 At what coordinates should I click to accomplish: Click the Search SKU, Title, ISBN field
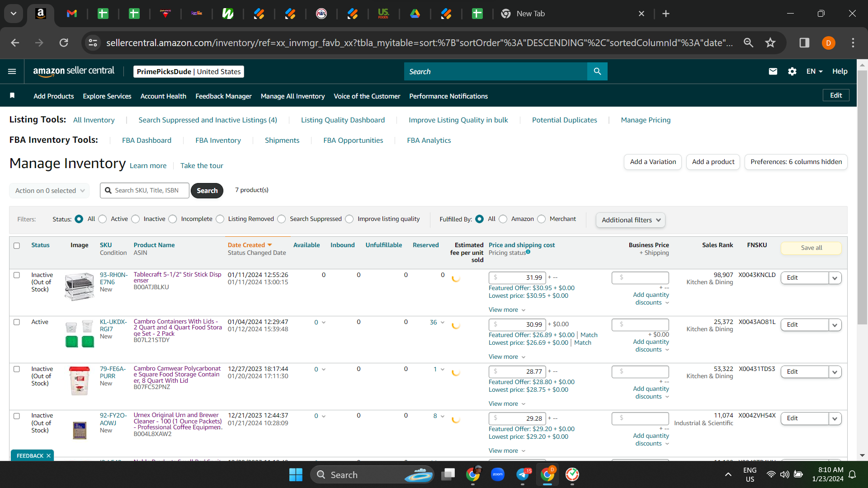pos(145,191)
